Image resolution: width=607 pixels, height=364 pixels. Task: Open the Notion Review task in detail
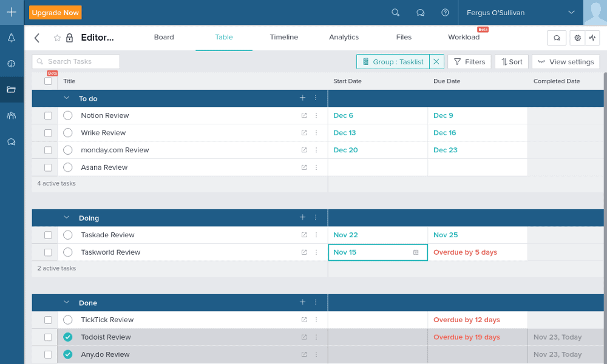point(304,115)
